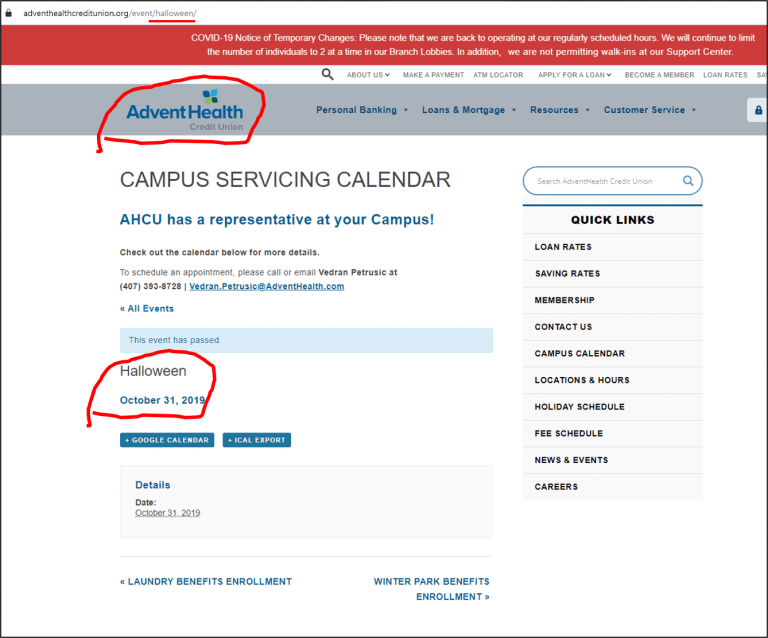Open Campus Calendar in Quick Links
The width and height of the screenshot is (768, 638).
point(612,354)
